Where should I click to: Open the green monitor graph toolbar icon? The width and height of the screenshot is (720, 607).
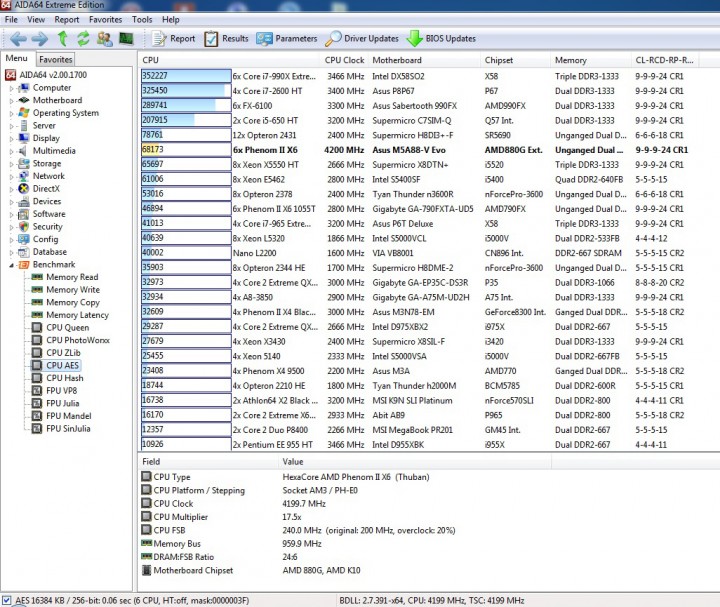pyautogui.click(x=126, y=39)
